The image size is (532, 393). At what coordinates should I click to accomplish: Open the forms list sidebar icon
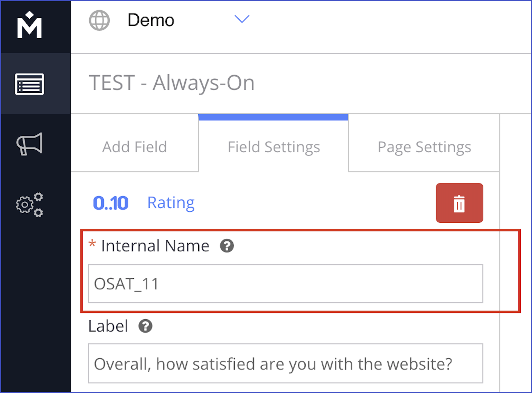point(29,84)
